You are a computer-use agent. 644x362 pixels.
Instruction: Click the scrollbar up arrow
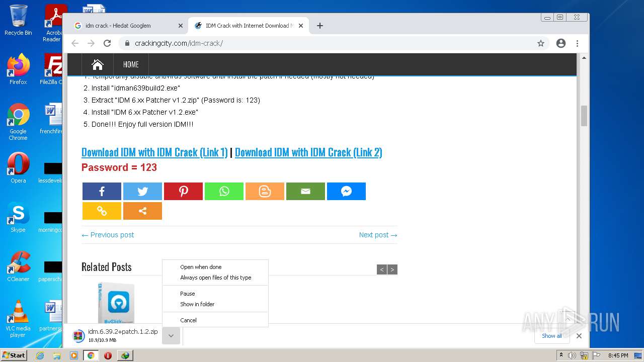pos(584,58)
